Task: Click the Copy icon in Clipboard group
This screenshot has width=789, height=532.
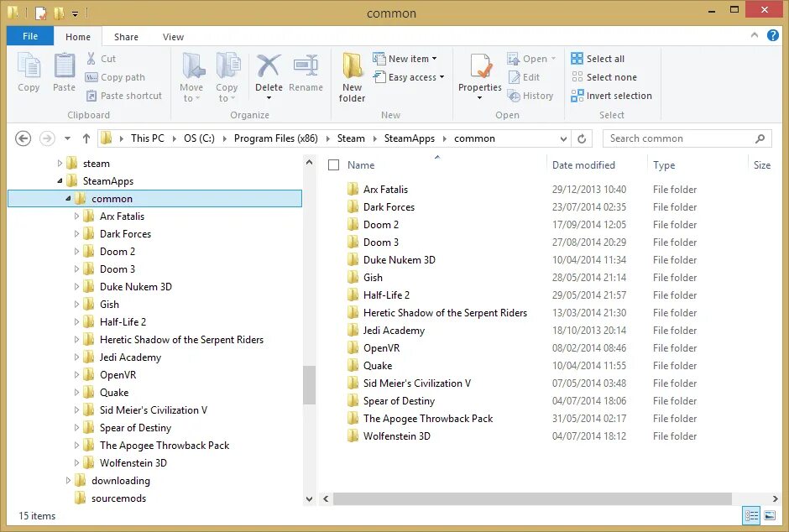Action: tap(29, 66)
